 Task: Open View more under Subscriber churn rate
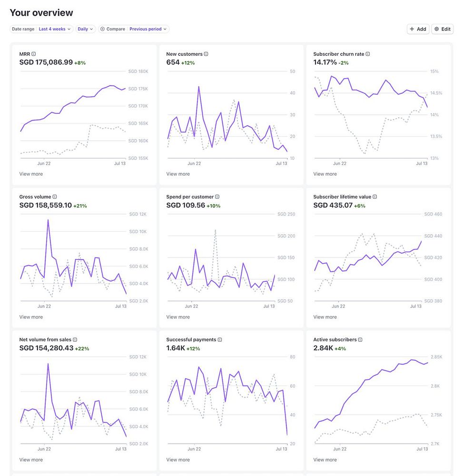point(325,174)
